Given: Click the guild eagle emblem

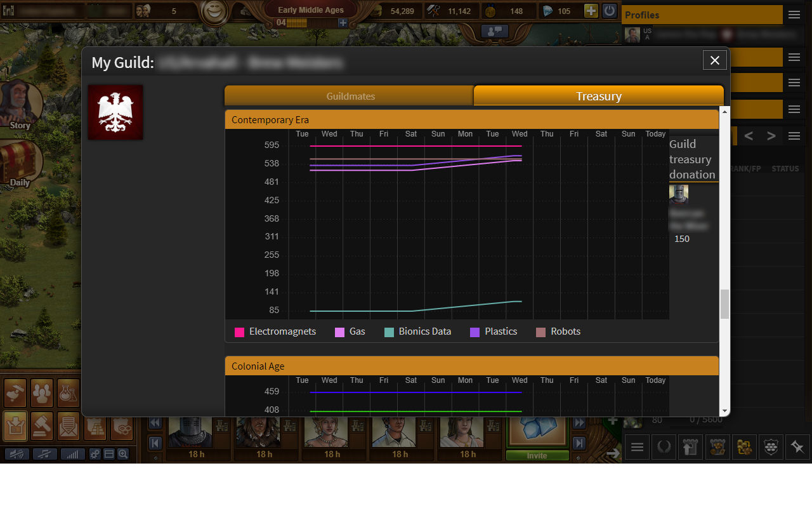Looking at the screenshot, I should [x=115, y=112].
